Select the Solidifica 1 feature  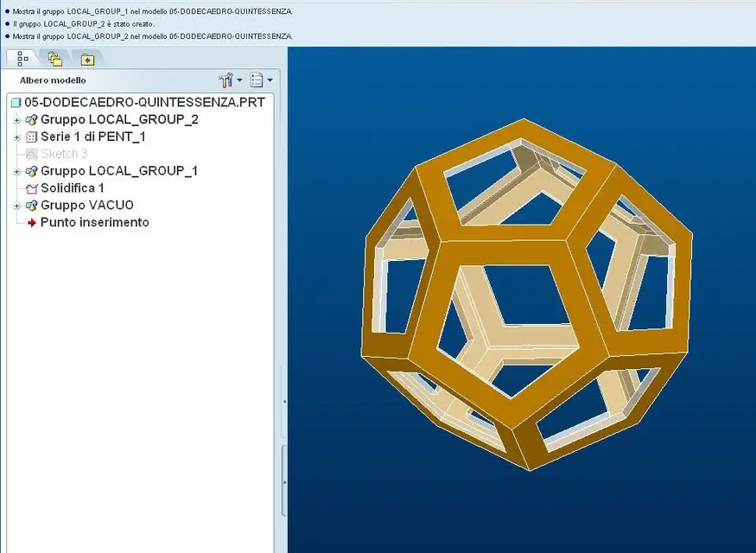coord(72,188)
